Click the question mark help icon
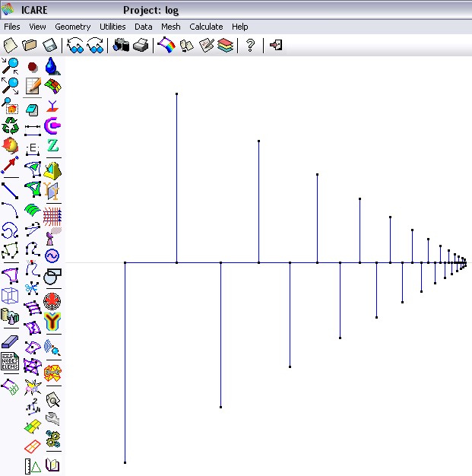This screenshot has height=476, width=472. pos(250,46)
